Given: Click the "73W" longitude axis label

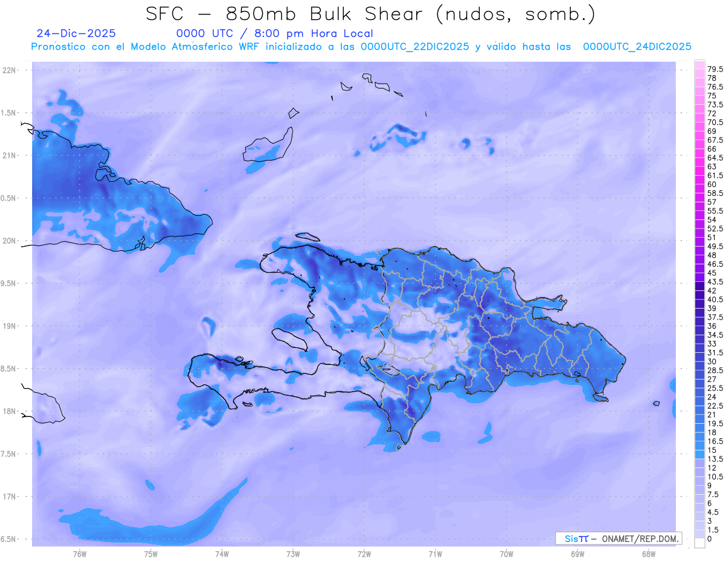Looking at the screenshot, I should [293, 554].
